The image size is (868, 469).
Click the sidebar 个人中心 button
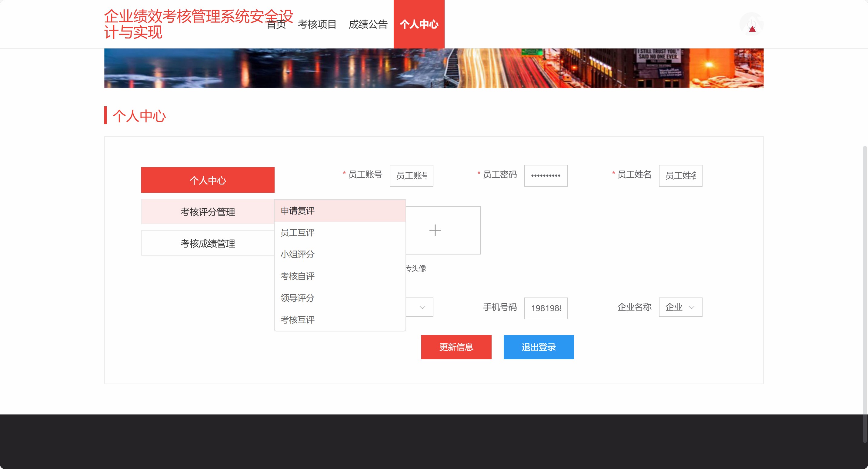point(208,180)
